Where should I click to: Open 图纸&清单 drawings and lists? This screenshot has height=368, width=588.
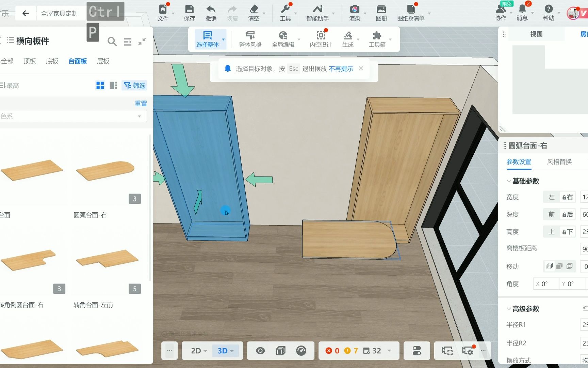point(411,13)
